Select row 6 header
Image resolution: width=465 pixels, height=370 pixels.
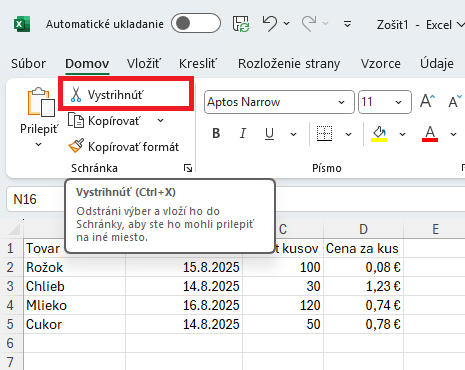pos(11,343)
